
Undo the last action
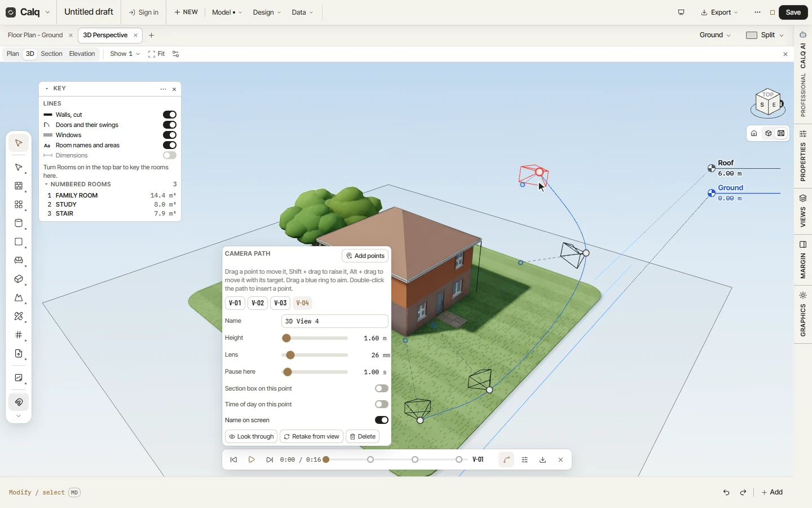[726, 492]
